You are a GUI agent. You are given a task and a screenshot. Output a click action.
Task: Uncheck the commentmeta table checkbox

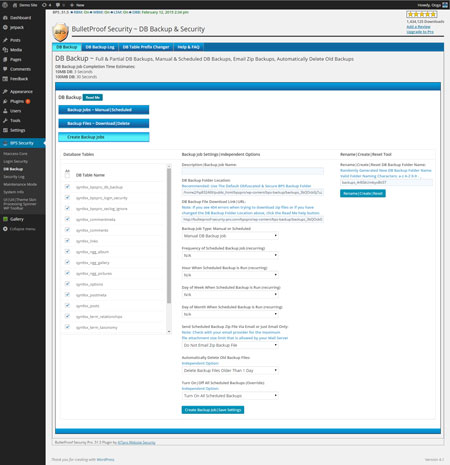click(67, 219)
